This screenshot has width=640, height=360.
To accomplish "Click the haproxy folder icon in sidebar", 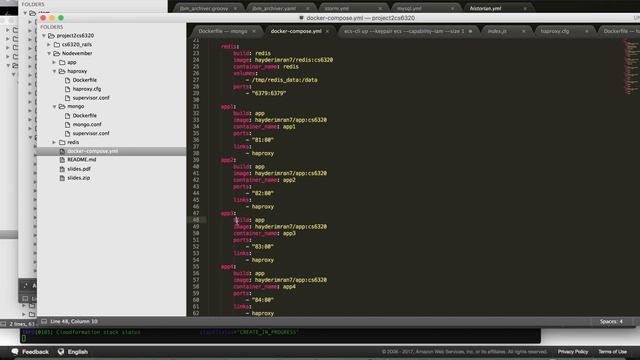I will click(x=62, y=71).
